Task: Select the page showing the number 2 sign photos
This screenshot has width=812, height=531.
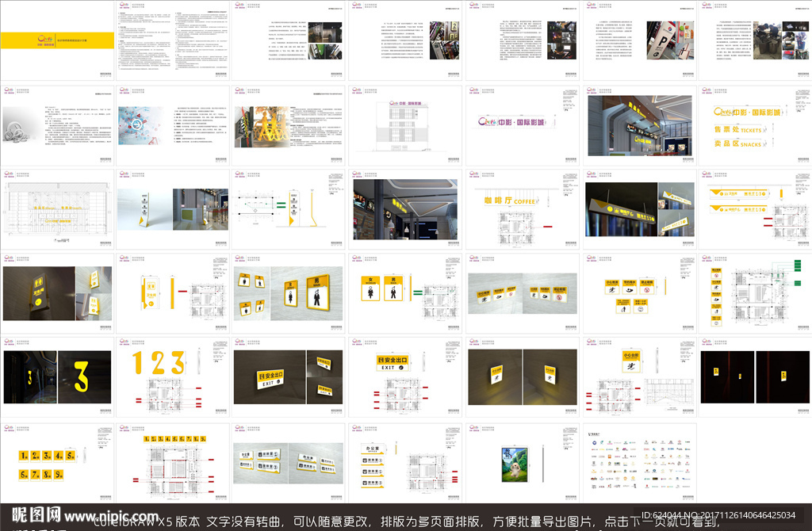Action: (405, 40)
